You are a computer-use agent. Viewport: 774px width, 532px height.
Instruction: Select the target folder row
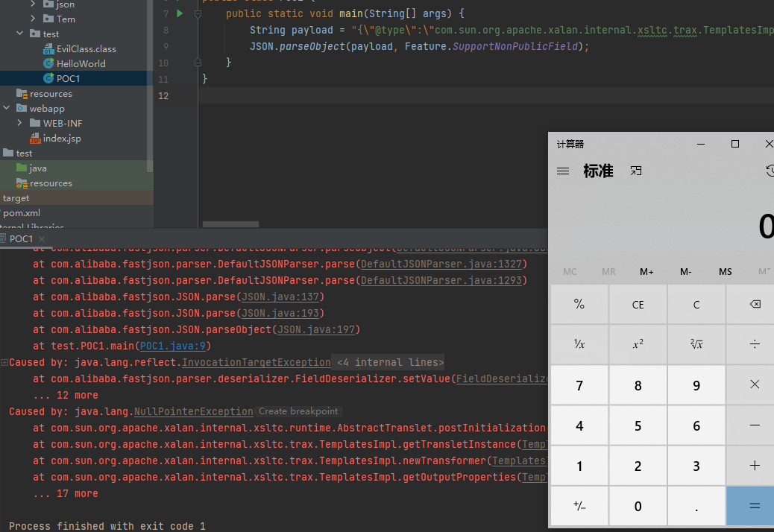tap(77, 198)
